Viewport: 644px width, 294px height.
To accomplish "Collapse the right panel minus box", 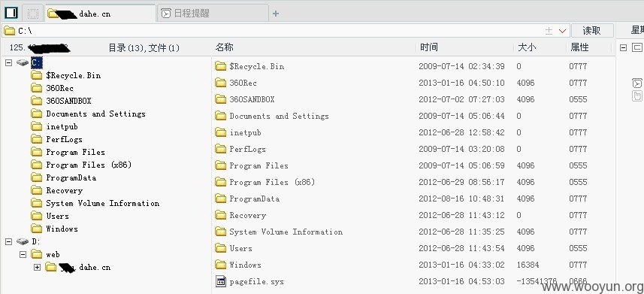I will tap(624, 47).
